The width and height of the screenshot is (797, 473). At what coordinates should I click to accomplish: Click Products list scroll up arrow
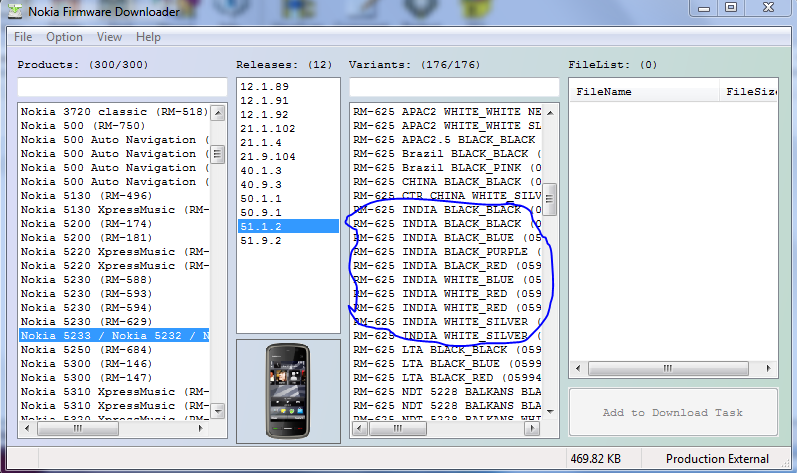point(218,113)
